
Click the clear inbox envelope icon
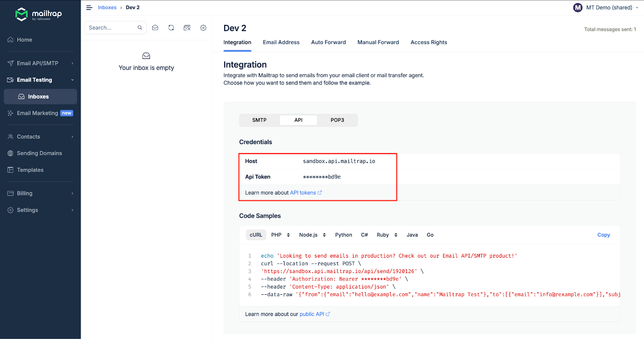click(x=187, y=28)
